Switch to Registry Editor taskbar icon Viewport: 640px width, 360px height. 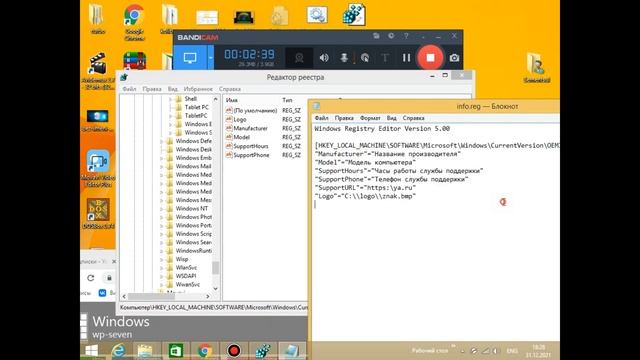point(263,351)
